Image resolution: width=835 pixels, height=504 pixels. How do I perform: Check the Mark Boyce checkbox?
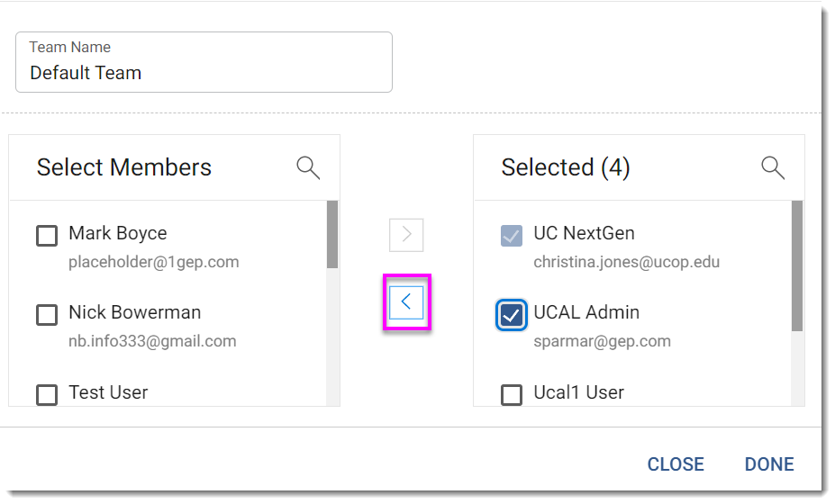[x=47, y=236]
